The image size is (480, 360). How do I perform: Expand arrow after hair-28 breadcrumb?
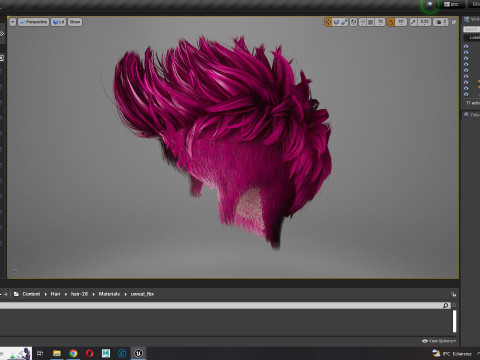[x=93, y=294]
